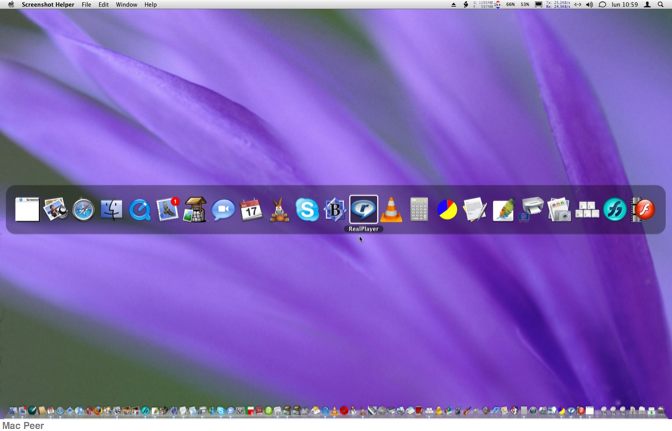Click the eject icon in menu bar
The height and width of the screenshot is (431, 672).
[x=453, y=4]
